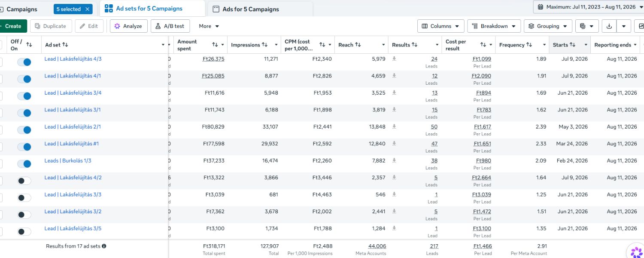This screenshot has height=258, width=644.
Task: Turn off Lead | Lakásfelújítás 4/3 ad set
Action: click(24, 62)
